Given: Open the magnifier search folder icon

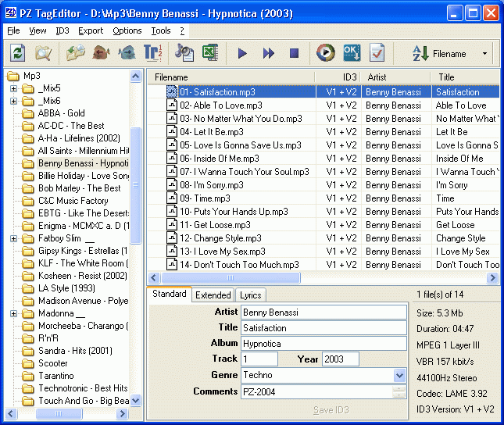Looking at the screenshot, I should pos(43,53).
